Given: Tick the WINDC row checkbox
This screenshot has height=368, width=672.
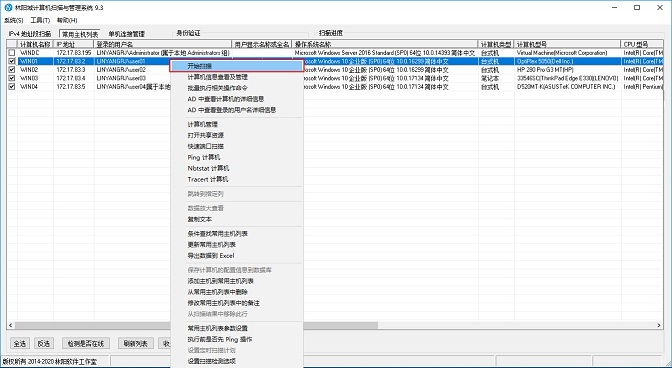Looking at the screenshot, I should [x=12, y=53].
